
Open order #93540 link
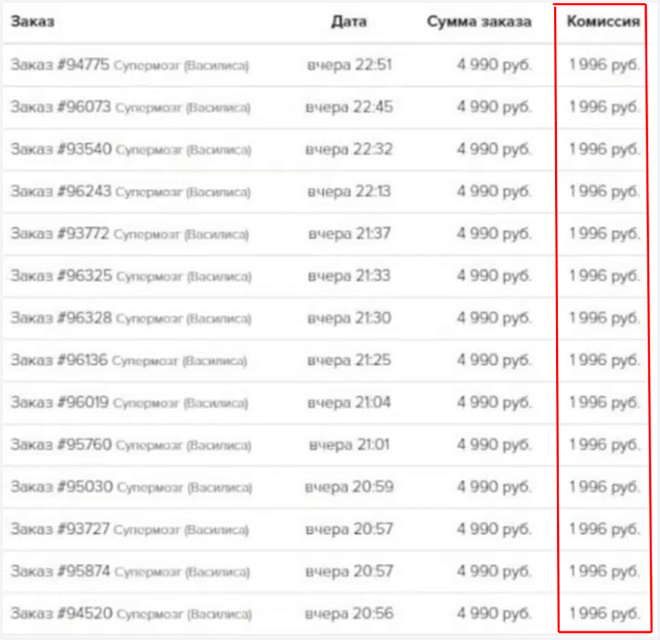[x=61, y=149]
